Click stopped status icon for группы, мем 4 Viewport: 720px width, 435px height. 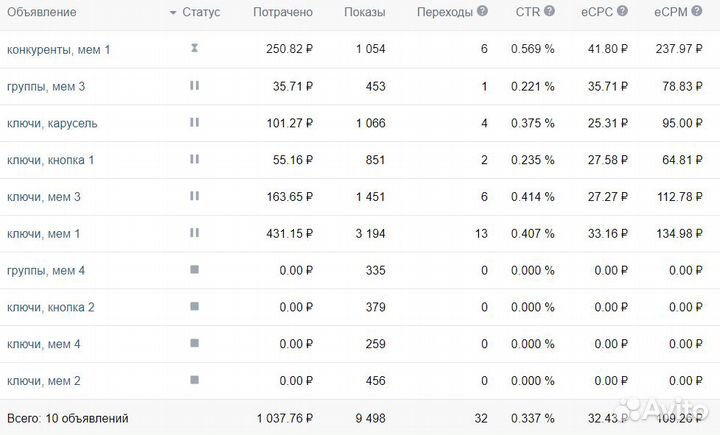point(194,270)
